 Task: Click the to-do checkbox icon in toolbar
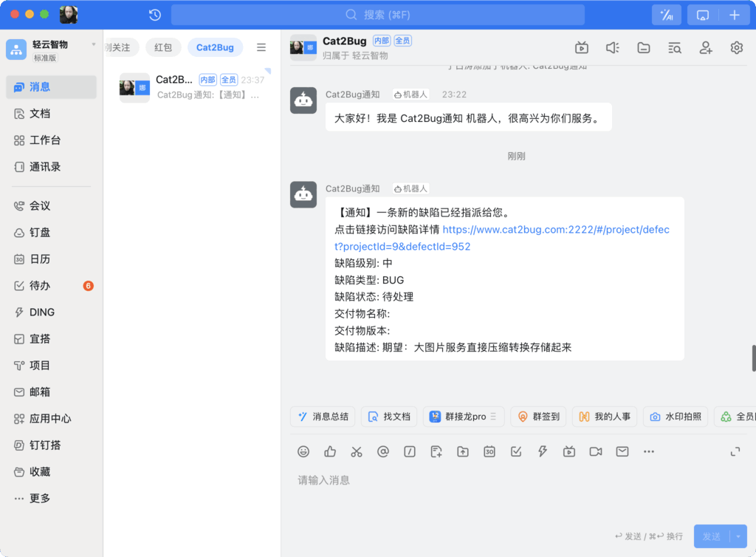pos(516,451)
